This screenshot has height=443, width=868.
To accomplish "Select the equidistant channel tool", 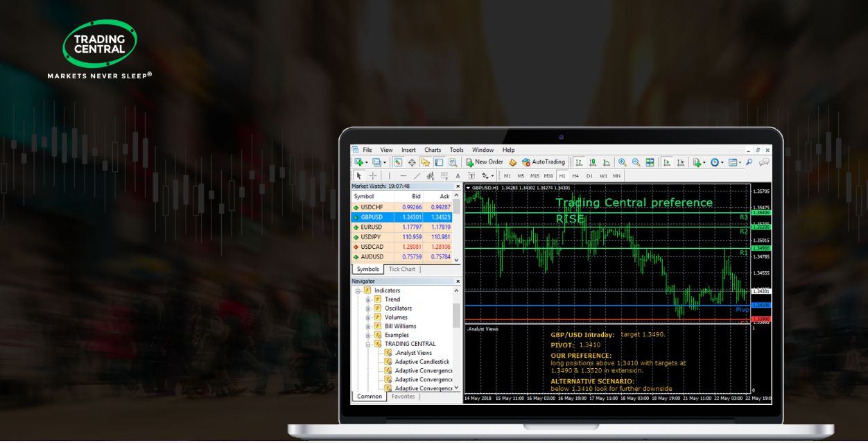I will (431, 176).
